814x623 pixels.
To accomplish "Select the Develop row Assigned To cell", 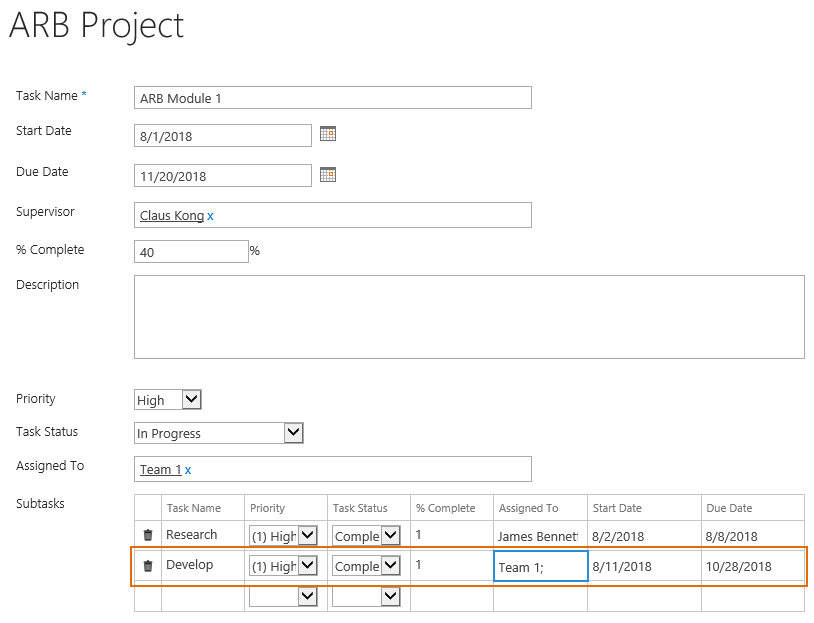I will point(540,566).
